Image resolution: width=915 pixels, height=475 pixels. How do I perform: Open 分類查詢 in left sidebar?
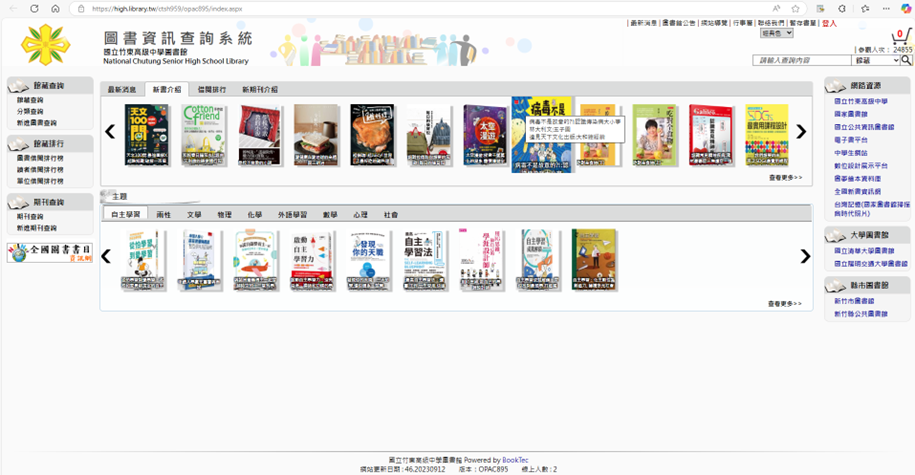click(30, 111)
